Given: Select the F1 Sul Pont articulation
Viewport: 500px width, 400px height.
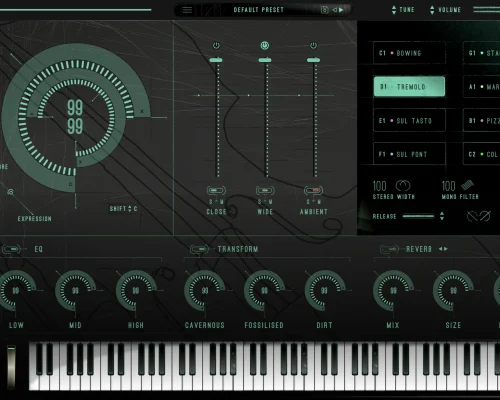Looking at the screenshot, I should coord(409,154).
